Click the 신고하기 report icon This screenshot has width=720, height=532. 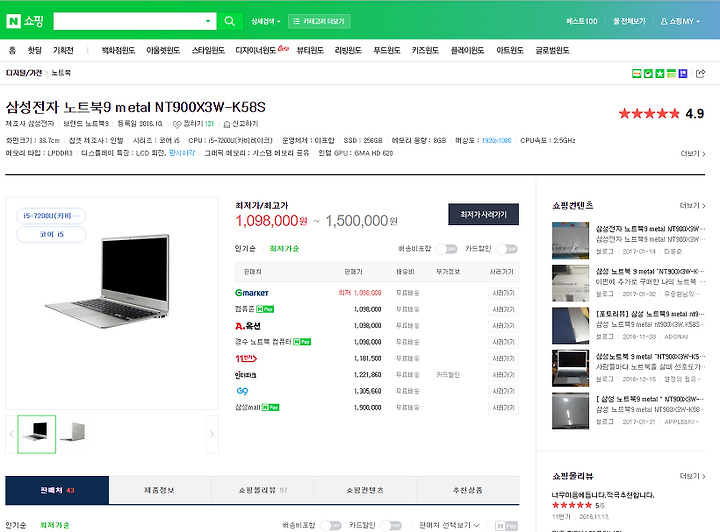226,124
